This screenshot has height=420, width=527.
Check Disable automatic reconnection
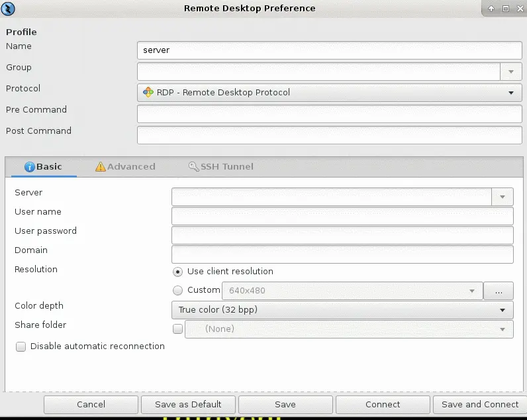click(x=21, y=346)
